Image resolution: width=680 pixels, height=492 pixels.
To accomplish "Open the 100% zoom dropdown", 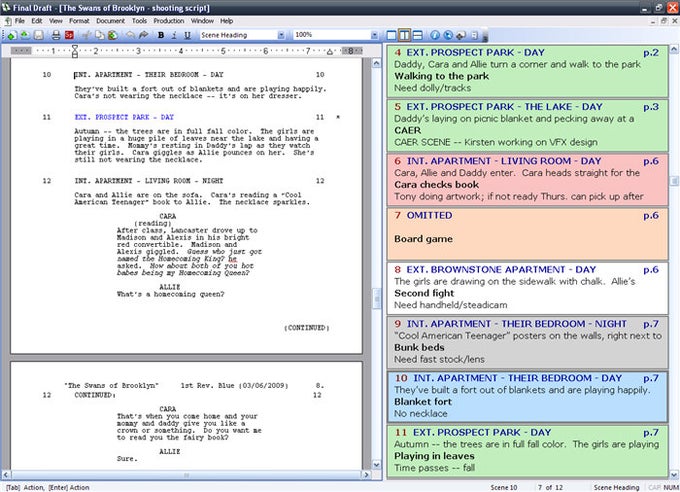I will coord(374,35).
